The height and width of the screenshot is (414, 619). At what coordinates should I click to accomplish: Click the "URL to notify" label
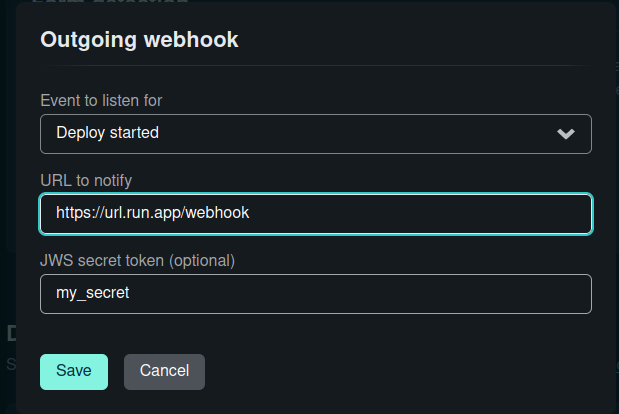(x=86, y=181)
